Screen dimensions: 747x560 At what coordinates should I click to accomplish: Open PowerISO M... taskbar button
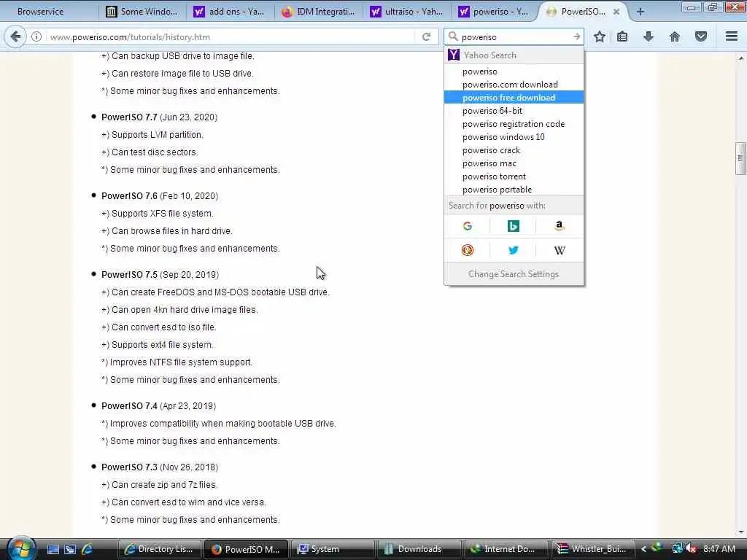click(246, 549)
